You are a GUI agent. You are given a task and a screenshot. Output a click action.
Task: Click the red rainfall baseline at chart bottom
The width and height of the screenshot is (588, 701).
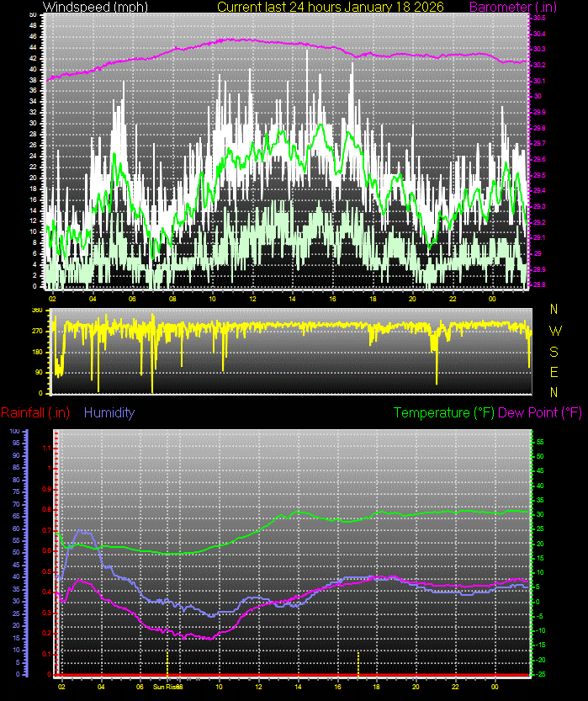click(294, 675)
